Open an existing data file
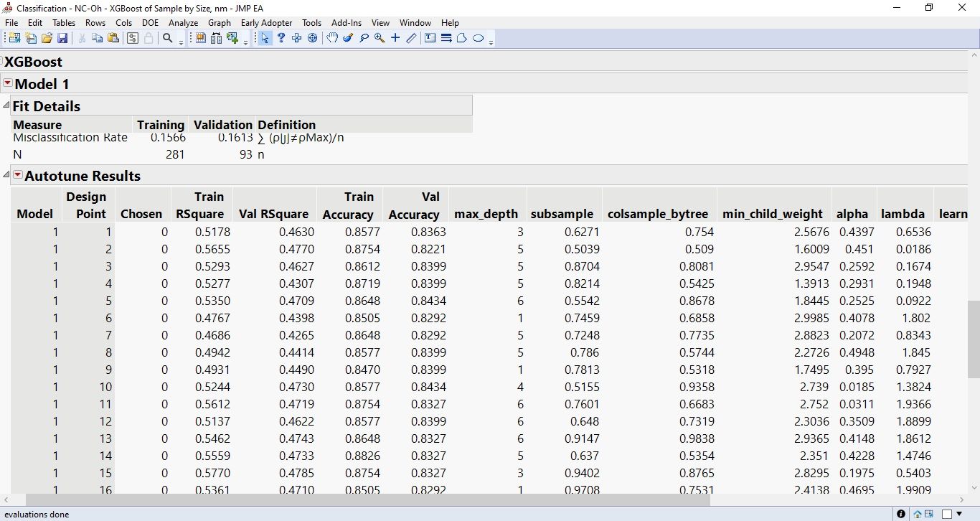The image size is (980, 521). point(46,38)
